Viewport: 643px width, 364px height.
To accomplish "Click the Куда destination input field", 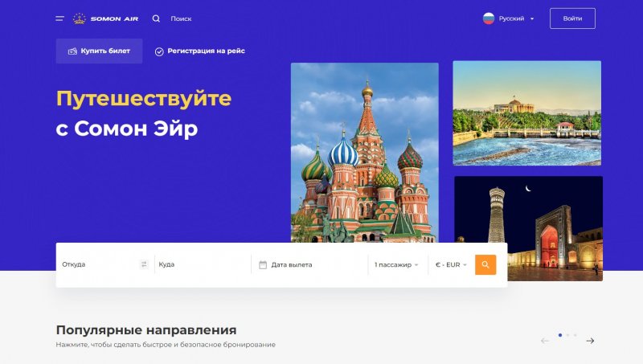I will tap(203, 264).
